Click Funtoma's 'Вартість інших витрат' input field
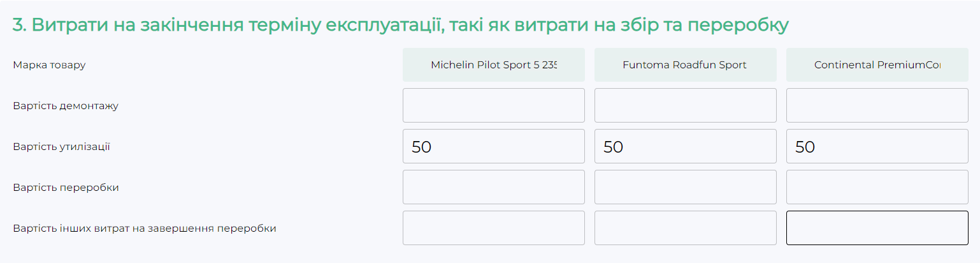 (x=685, y=228)
